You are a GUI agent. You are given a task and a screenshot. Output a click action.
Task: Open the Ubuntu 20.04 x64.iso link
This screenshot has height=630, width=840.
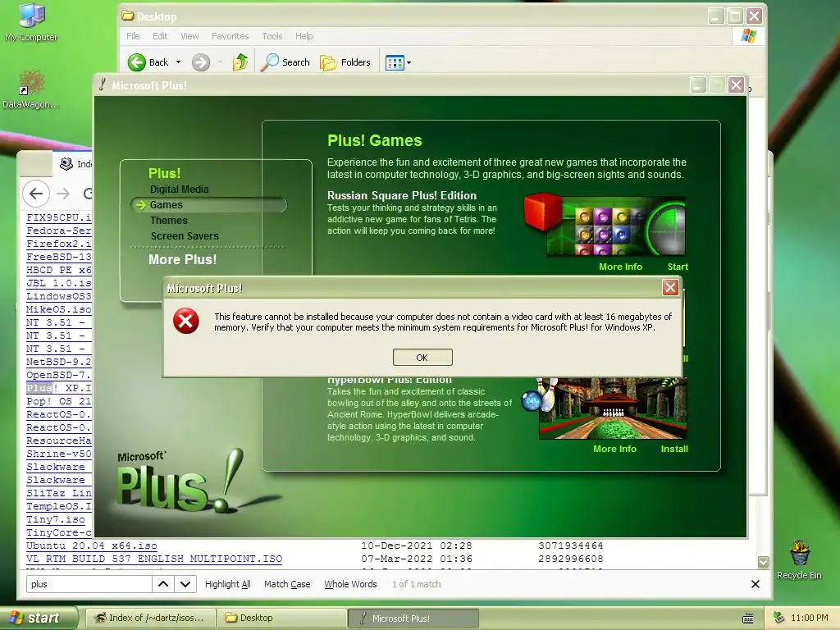pos(92,546)
